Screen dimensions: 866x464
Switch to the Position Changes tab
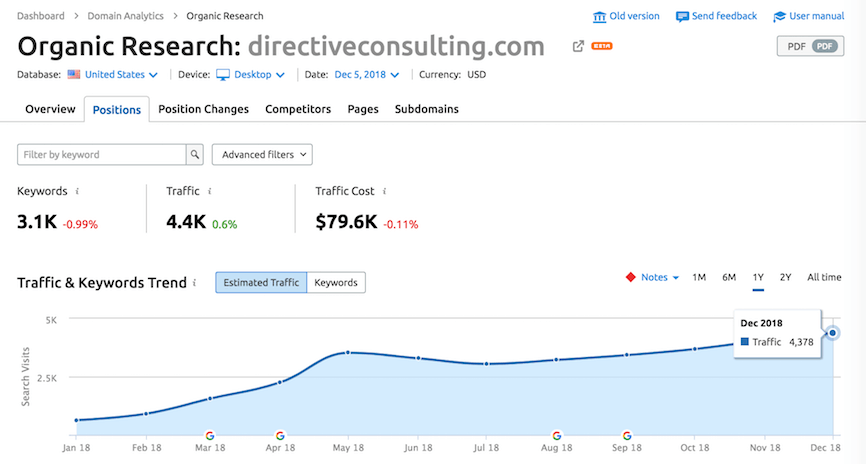coord(203,109)
